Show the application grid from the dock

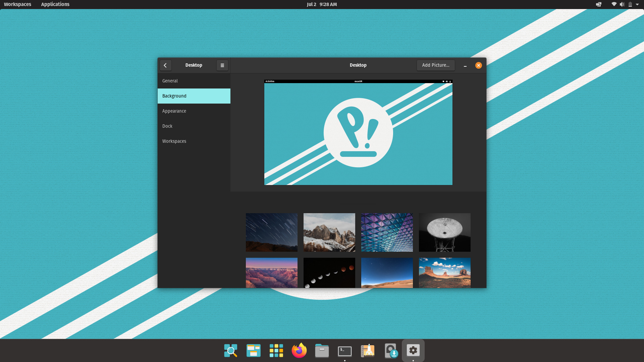[x=276, y=351]
